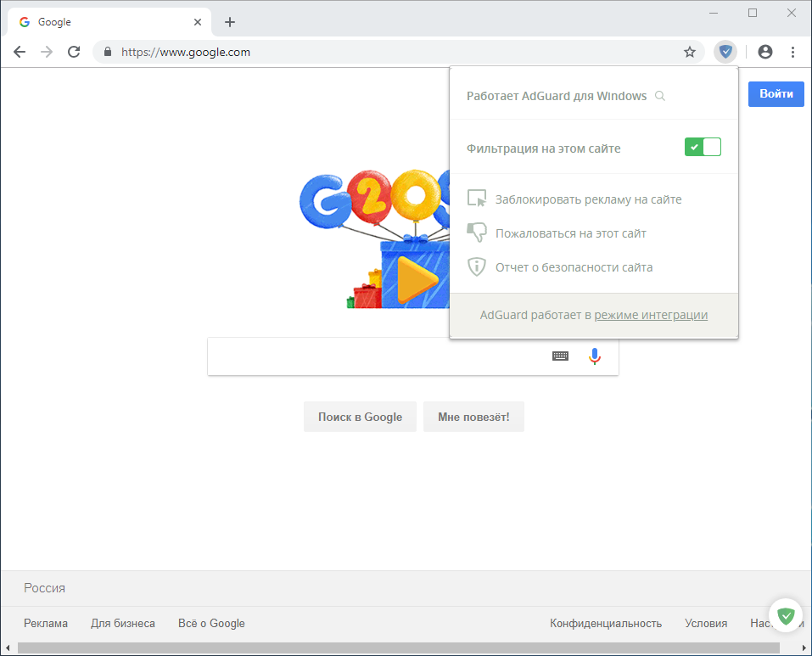Image resolution: width=812 pixels, height=656 pixels.
Task: Click the horizontal scrollbar at the bottom
Action: pos(398,648)
